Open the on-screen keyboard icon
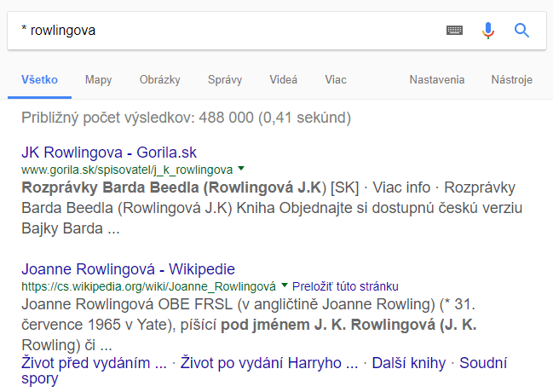This screenshot has width=553, height=392. (454, 31)
